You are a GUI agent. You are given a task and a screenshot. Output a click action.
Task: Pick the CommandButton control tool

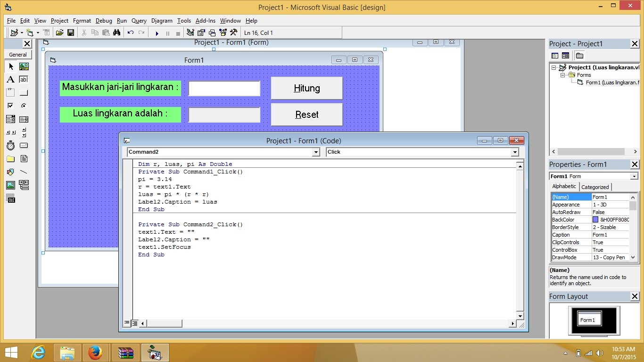click(x=24, y=93)
